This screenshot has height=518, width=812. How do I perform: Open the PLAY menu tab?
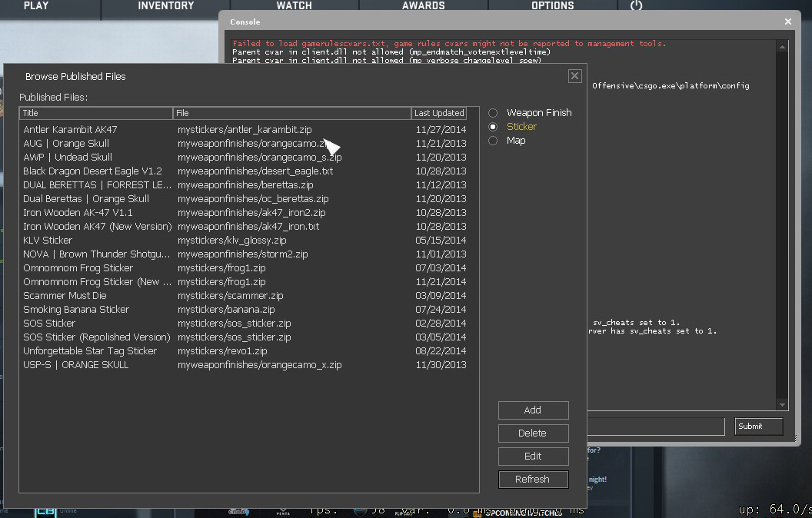(36, 5)
